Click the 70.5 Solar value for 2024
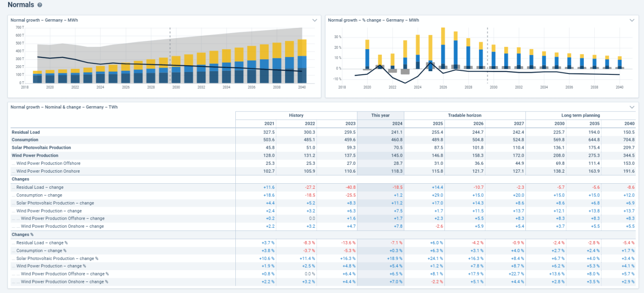The width and height of the screenshot is (644, 293). coord(398,148)
